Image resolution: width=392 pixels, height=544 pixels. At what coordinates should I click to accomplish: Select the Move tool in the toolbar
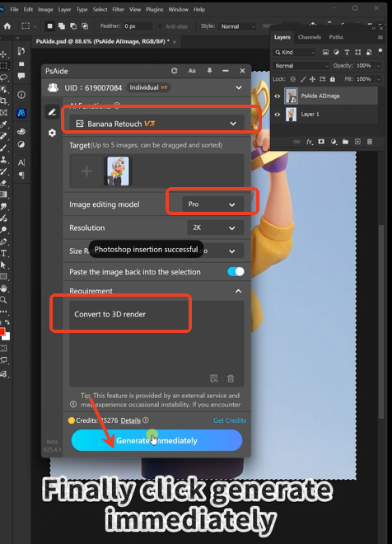tap(3, 54)
